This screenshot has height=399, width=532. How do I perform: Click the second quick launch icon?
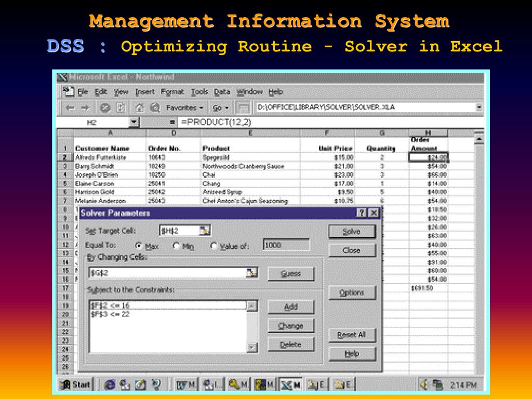point(125,384)
